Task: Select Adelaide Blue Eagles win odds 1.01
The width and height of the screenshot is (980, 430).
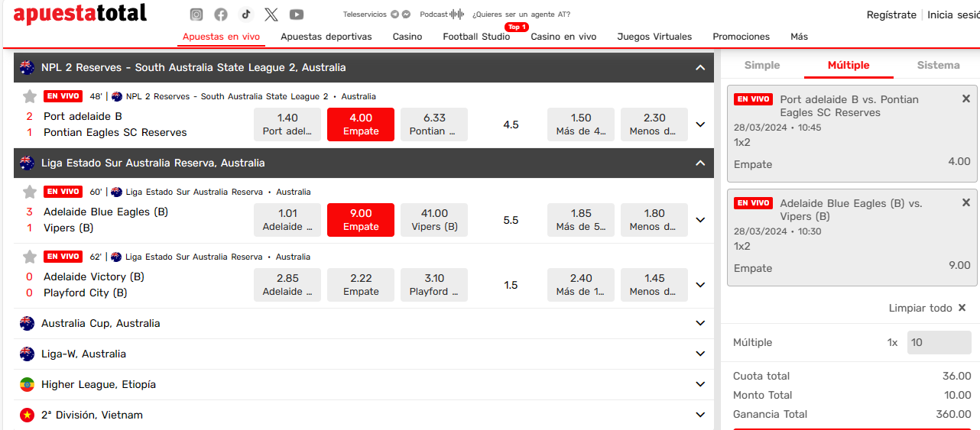Action: pyautogui.click(x=287, y=220)
